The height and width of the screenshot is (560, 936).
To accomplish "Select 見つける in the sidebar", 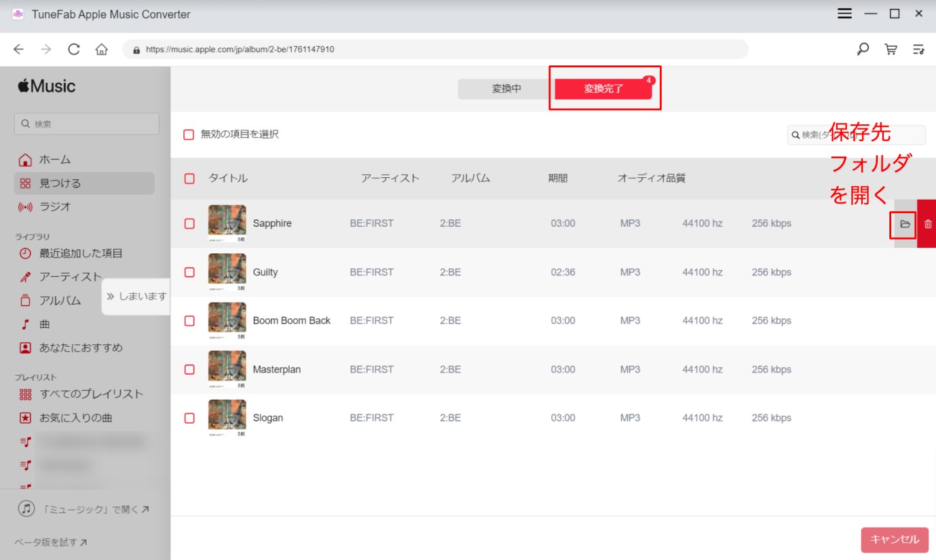I will 84,183.
